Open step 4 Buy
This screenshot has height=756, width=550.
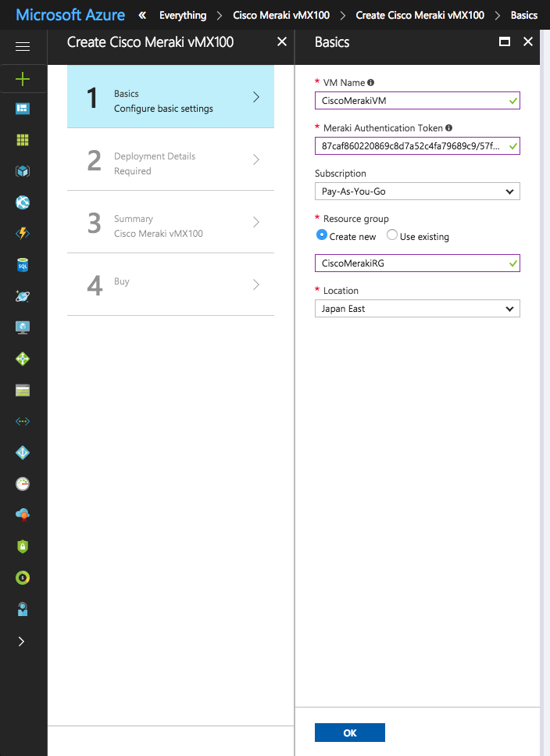pos(170,285)
